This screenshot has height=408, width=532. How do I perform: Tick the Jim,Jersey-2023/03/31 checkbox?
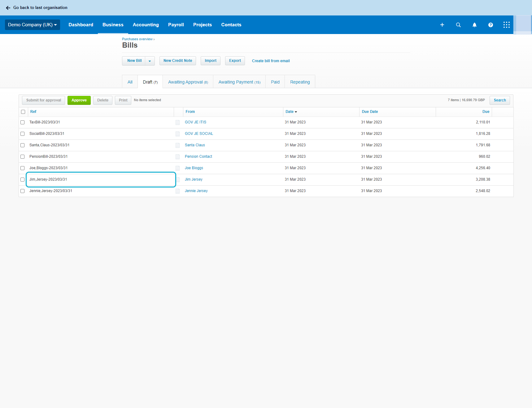22,180
